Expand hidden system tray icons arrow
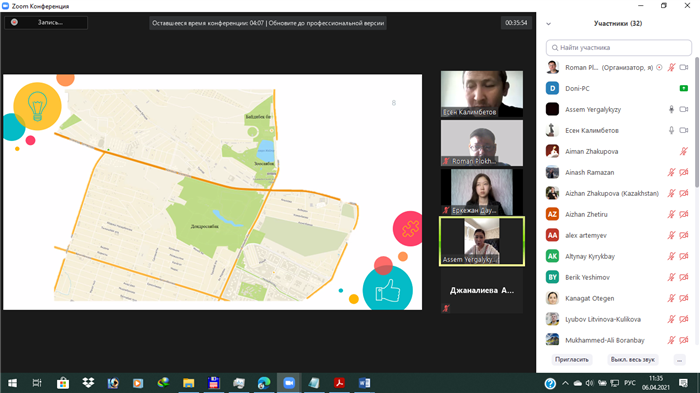 click(x=565, y=383)
